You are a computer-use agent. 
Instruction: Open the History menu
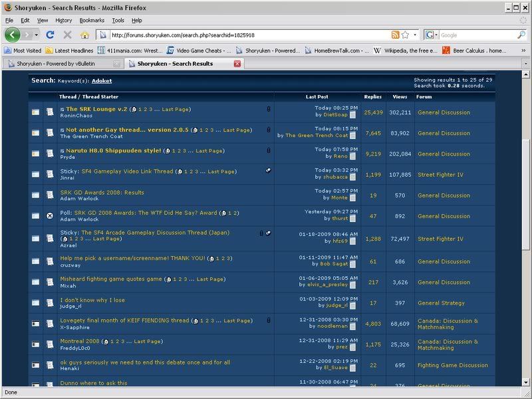coord(63,21)
